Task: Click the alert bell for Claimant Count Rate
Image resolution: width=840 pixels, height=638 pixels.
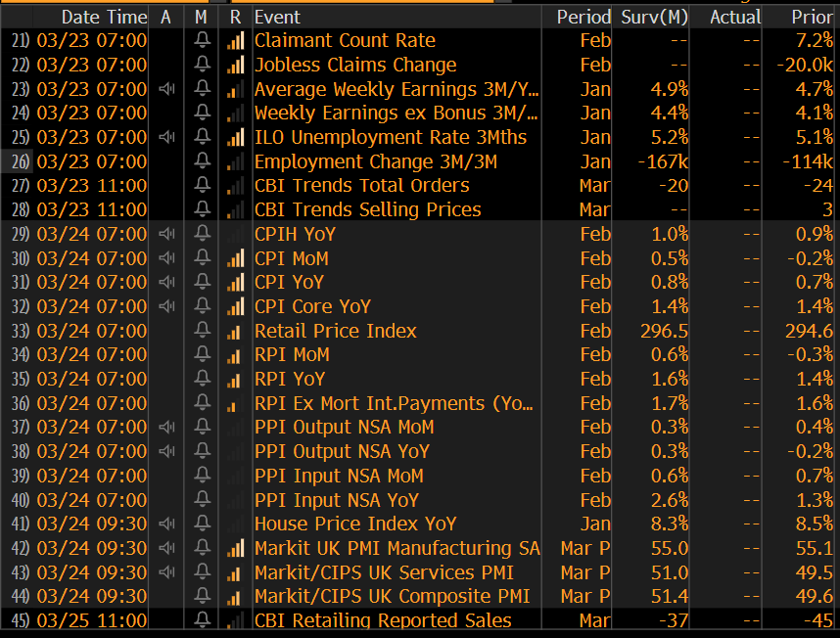Action: 202,40
